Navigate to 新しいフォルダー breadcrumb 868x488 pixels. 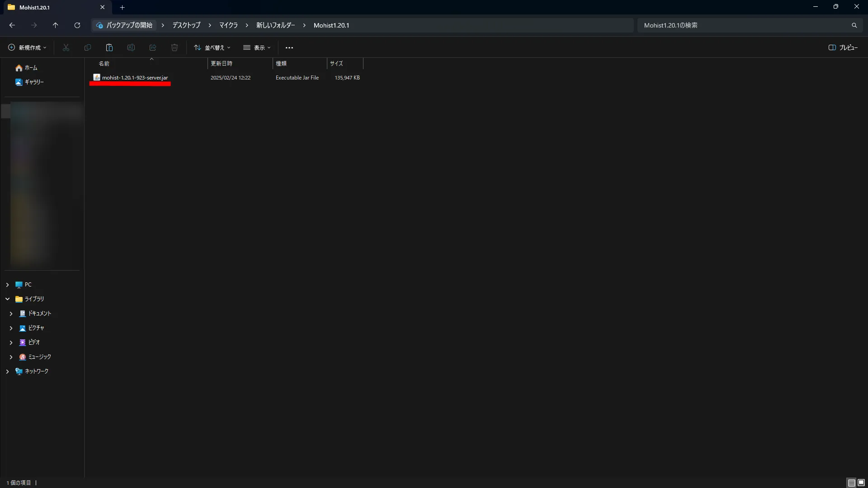pos(275,25)
